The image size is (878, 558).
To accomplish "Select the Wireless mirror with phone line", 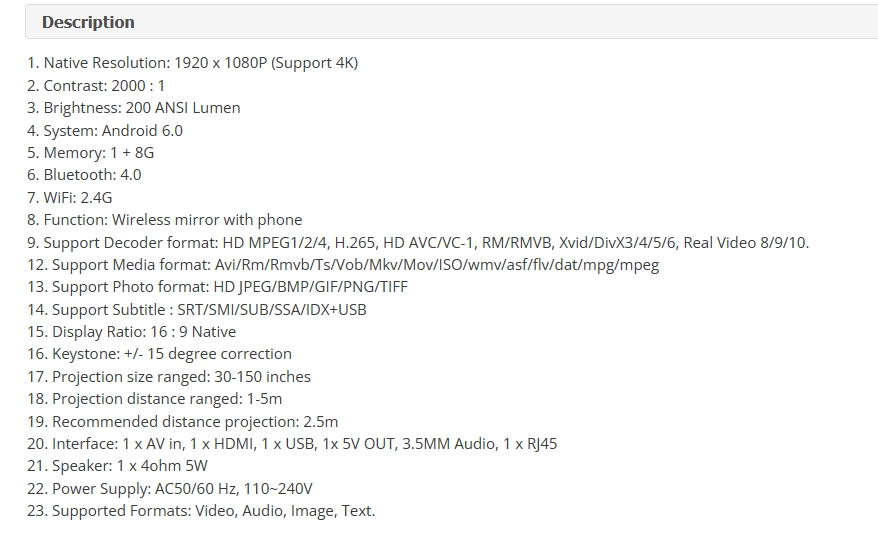I will pos(165,219).
